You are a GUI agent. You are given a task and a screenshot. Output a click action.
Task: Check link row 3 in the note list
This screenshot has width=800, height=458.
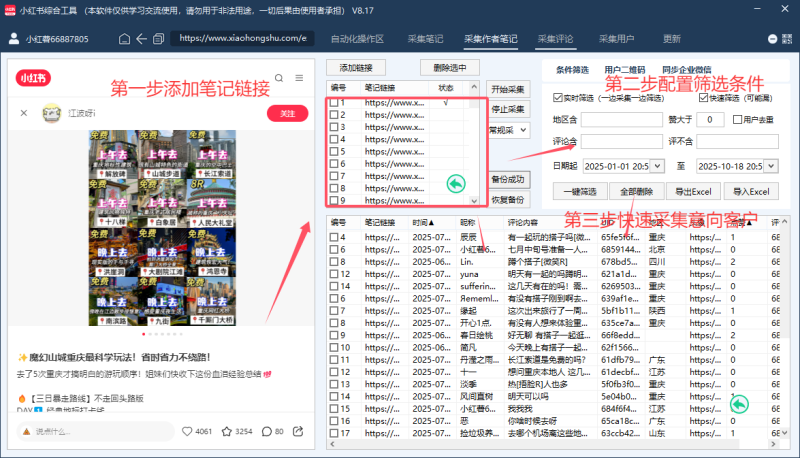(x=334, y=127)
